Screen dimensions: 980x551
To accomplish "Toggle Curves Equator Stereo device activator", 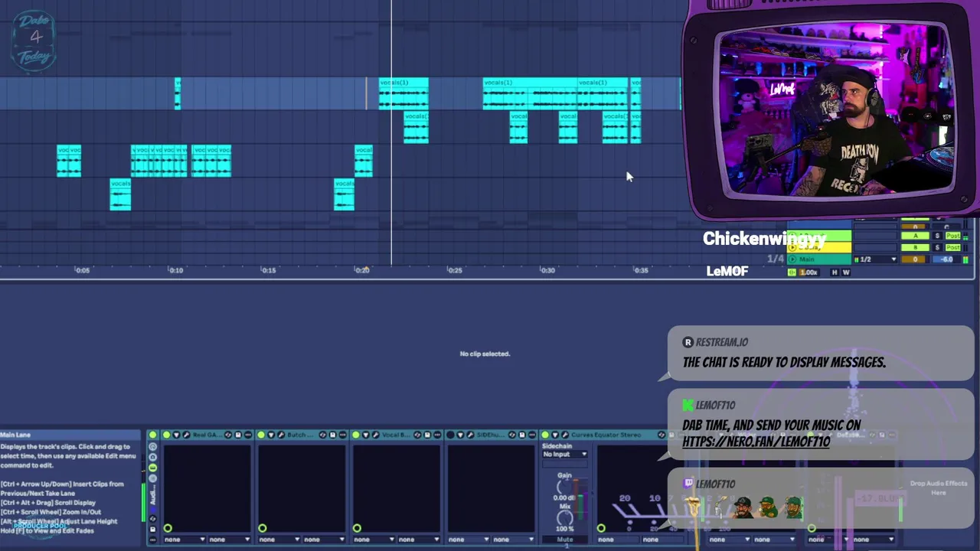I will pyautogui.click(x=545, y=435).
